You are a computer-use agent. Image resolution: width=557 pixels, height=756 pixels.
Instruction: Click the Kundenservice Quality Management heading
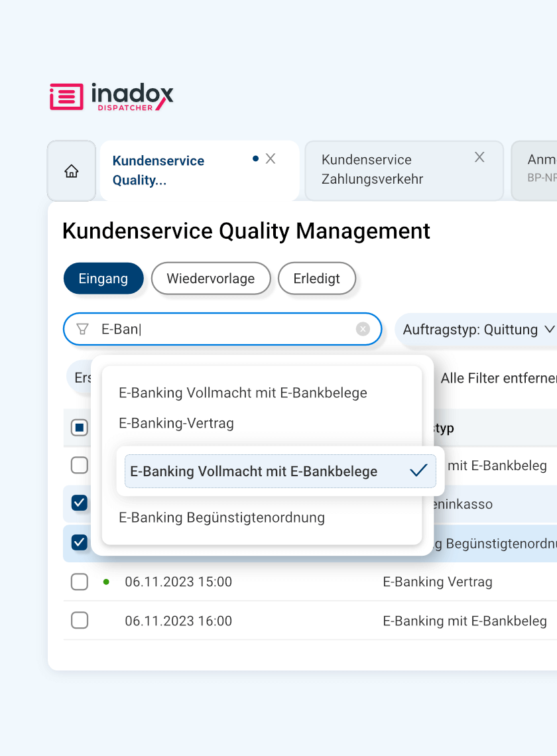pyautogui.click(x=246, y=231)
